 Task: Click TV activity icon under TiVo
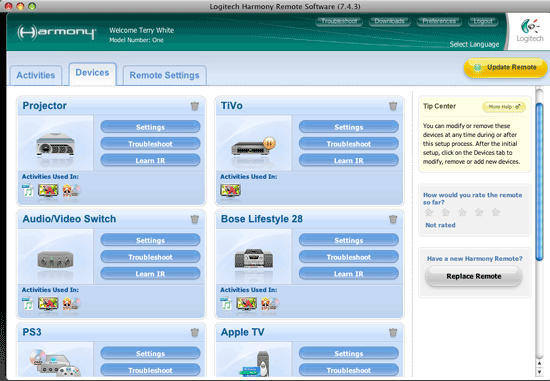point(230,190)
